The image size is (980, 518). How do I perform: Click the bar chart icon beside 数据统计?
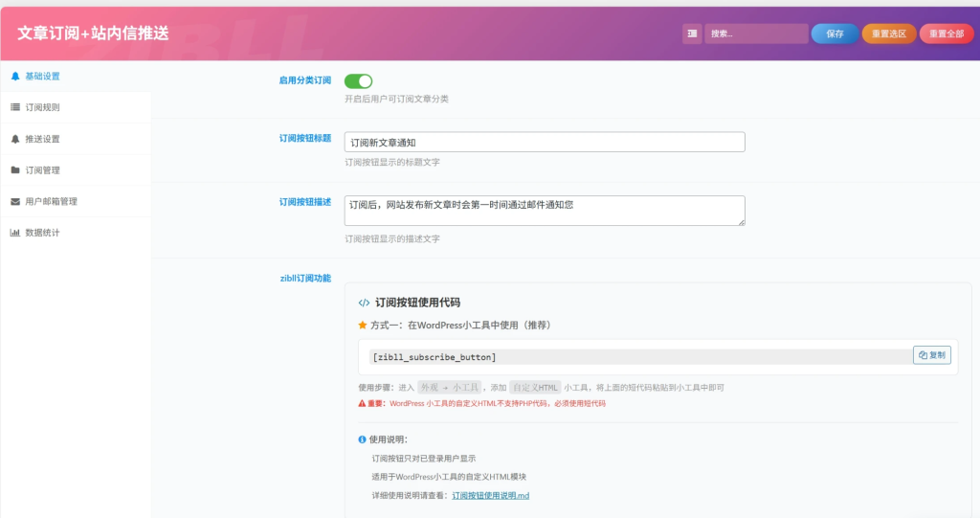coord(15,233)
